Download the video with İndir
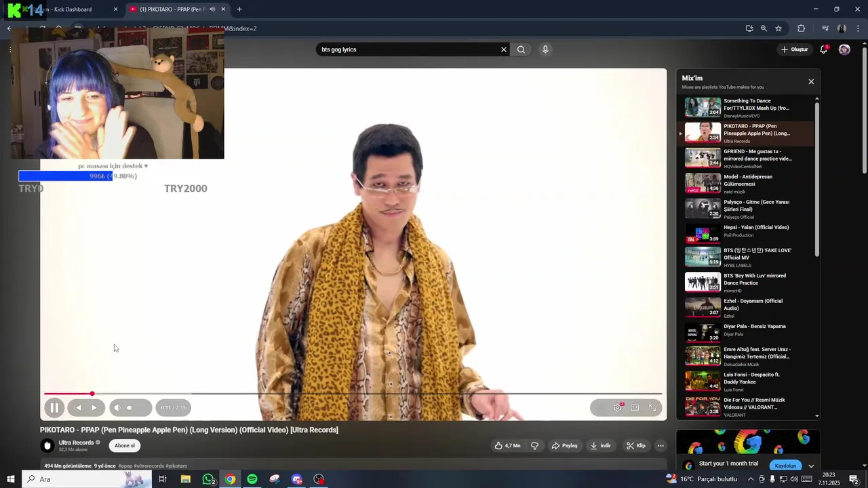Viewport: 868px width, 488px height. click(x=601, y=445)
